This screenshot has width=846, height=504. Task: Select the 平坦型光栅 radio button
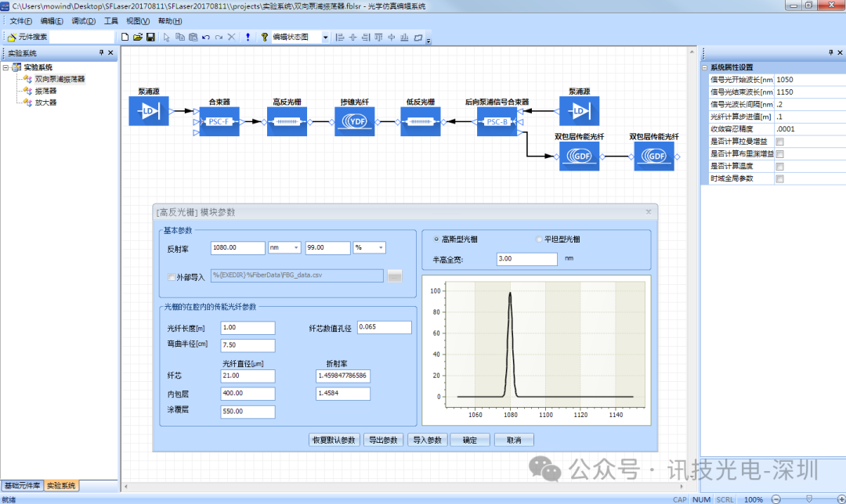(x=538, y=239)
